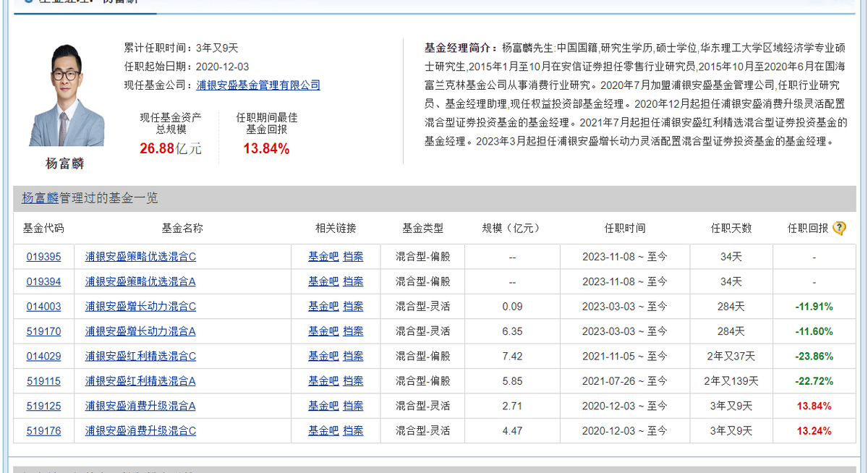Open fund 浦银安盛策略优选混合A
The height and width of the screenshot is (473, 868).
point(140,281)
